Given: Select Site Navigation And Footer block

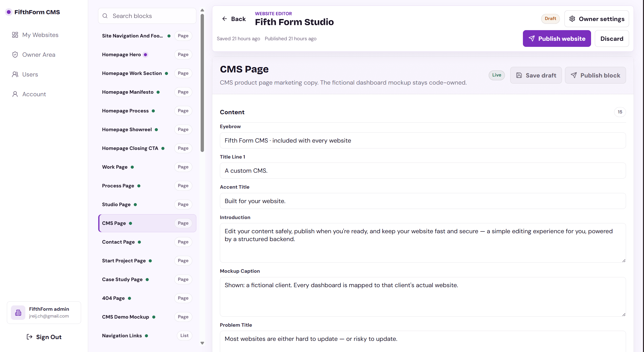Looking at the screenshot, I should 147,36.
